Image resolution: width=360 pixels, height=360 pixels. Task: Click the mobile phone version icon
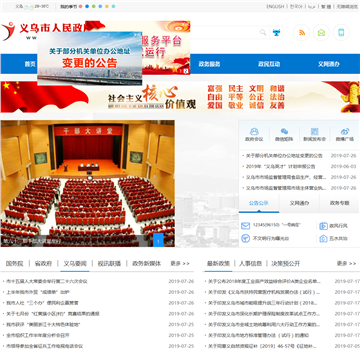[x=341, y=33]
